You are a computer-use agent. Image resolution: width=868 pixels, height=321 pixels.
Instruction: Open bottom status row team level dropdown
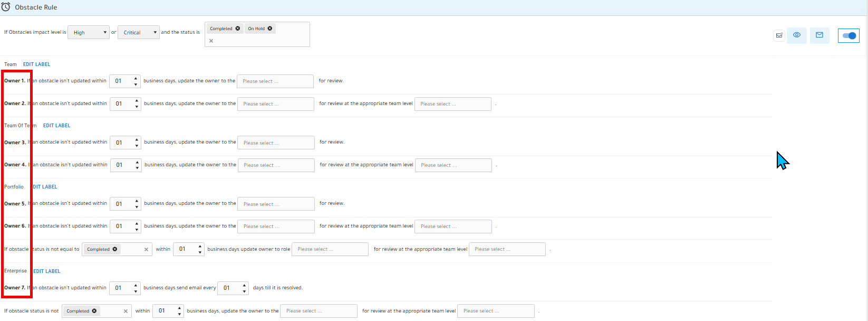(x=496, y=311)
